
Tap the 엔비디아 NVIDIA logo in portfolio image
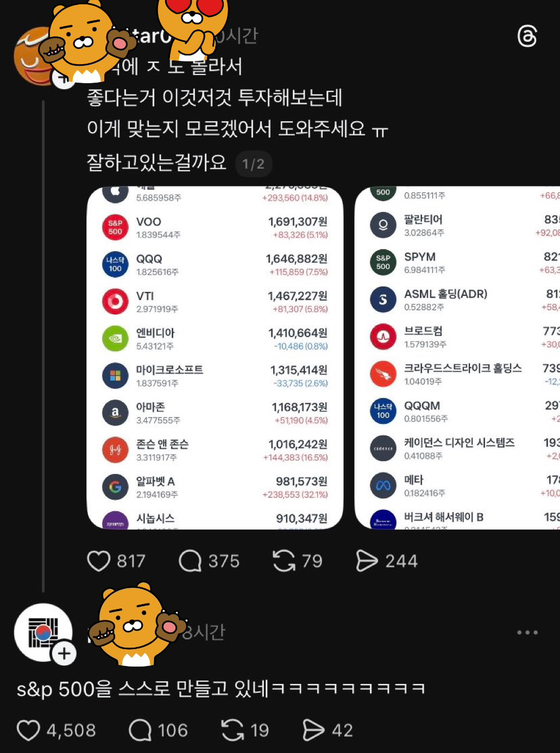point(115,338)
